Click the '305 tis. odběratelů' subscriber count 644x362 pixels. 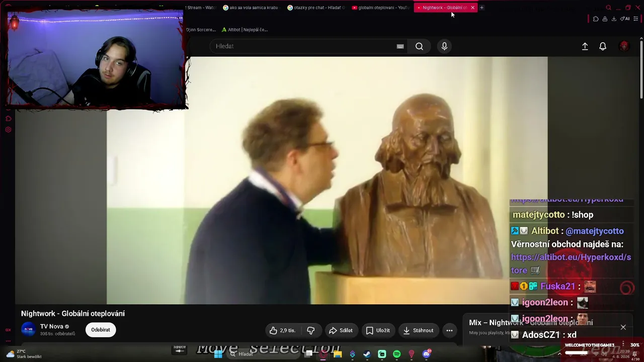58,334
